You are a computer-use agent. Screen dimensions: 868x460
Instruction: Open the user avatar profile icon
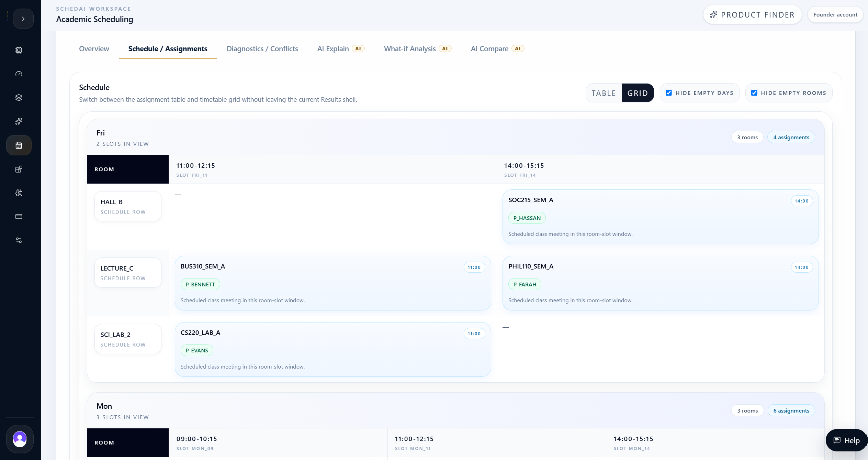tap(20, 439)
